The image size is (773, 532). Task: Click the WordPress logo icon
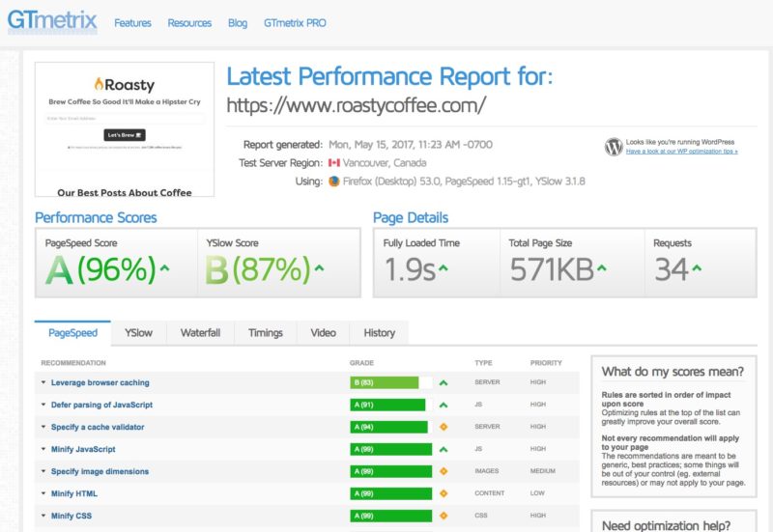(x=614, y=147)
